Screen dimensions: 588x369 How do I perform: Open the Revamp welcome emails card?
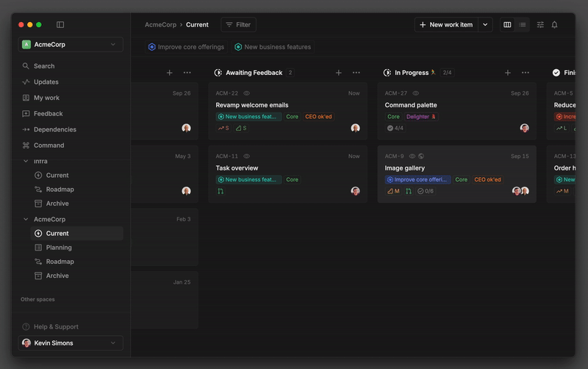click(x=287, y=111)
